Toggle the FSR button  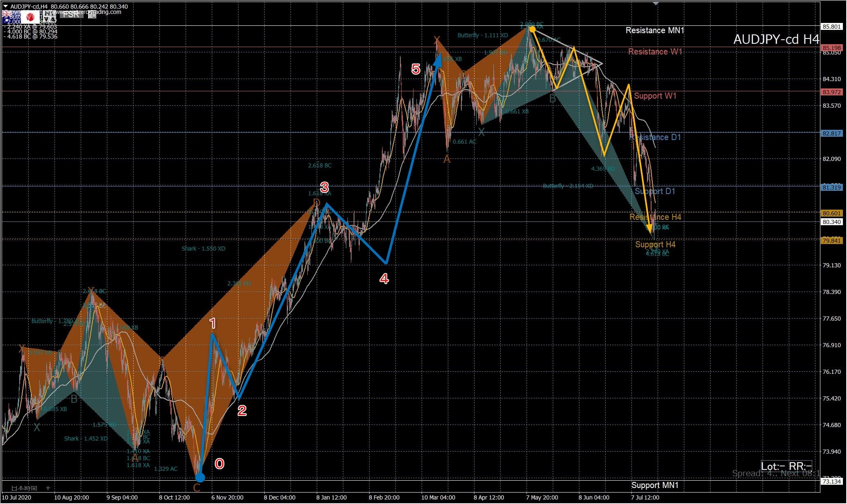click(71, 15)
